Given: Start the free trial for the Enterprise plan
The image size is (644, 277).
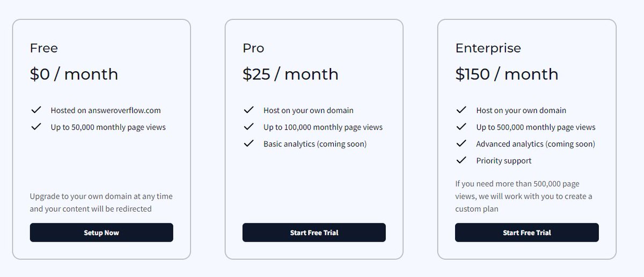Looking at the screenshot, I should (x=526, y=233).
